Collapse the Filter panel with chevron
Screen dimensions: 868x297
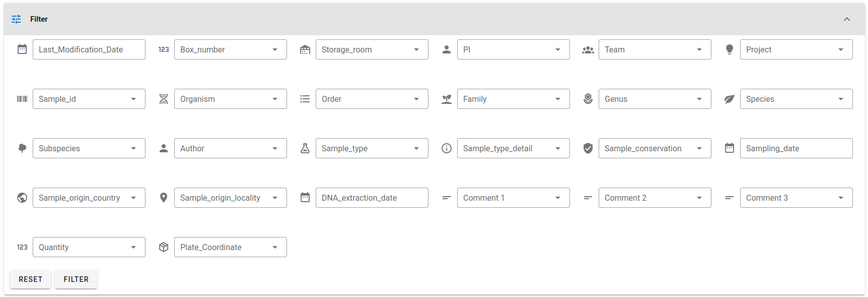[847, 19]
